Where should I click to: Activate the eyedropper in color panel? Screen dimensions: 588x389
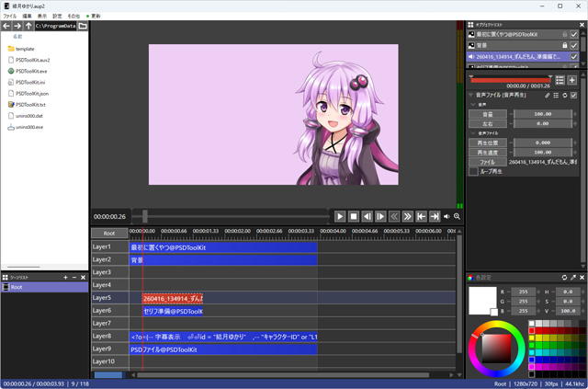573,278
